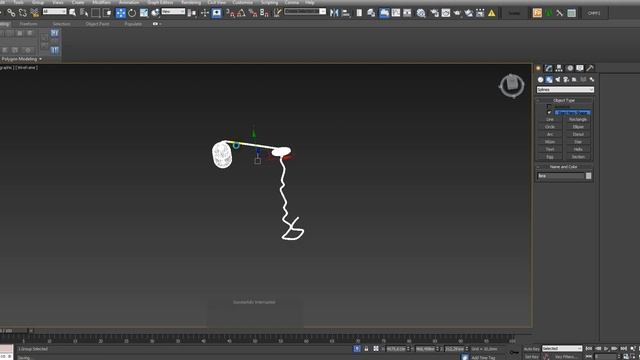Click the Unlink Selection tool
640x360 pixels.
[23, 13]
